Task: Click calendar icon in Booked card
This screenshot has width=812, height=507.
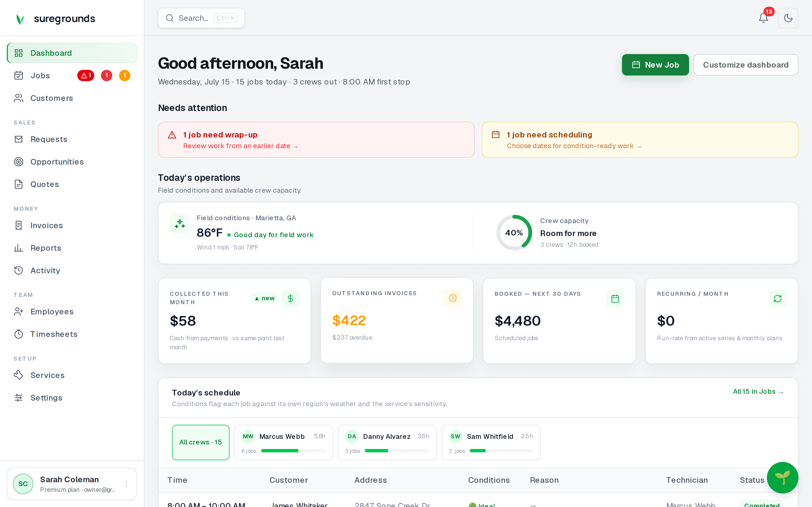Action: pyautogui.click(x=615, y=299)
